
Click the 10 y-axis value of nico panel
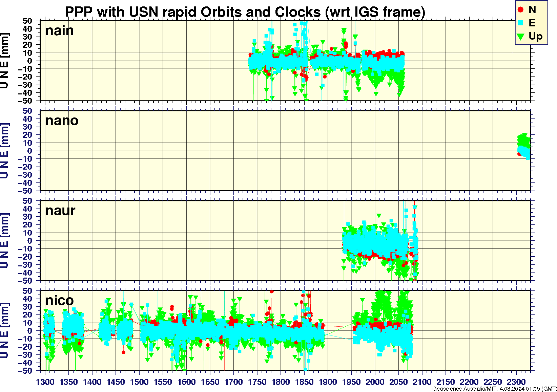[x=27, y=323]
